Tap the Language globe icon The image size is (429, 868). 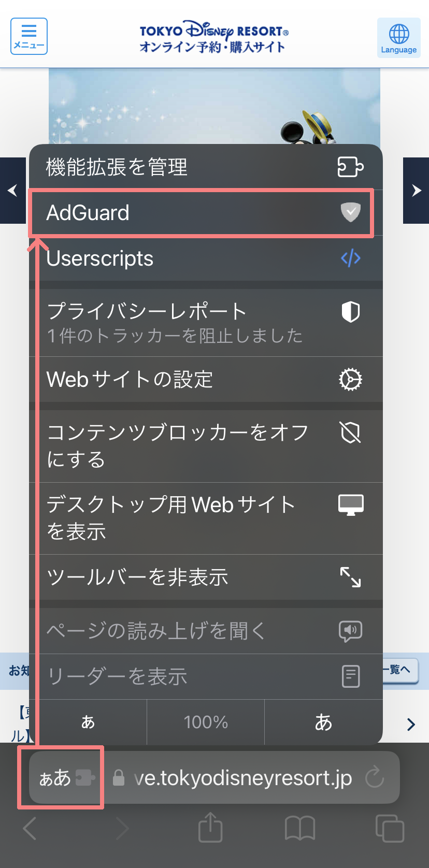click(x=398, y=37)
